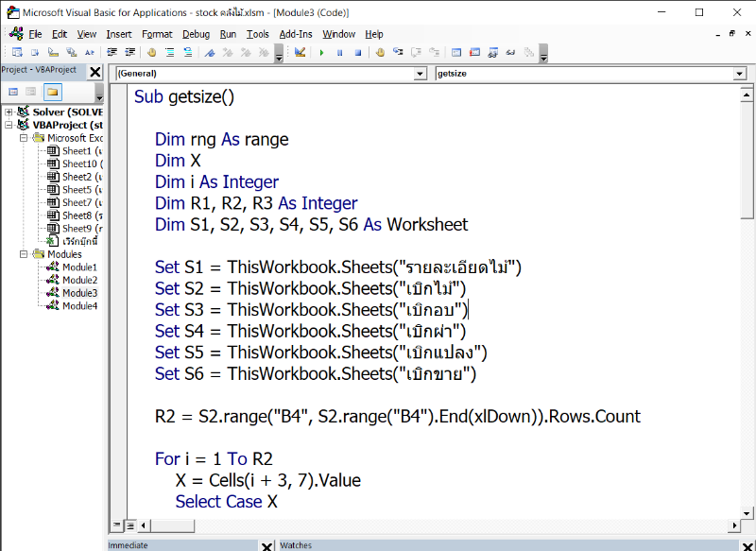Viewport: 756px width, 551px height.
Task: Click the Design Mode icon
Action: (300, 53)
